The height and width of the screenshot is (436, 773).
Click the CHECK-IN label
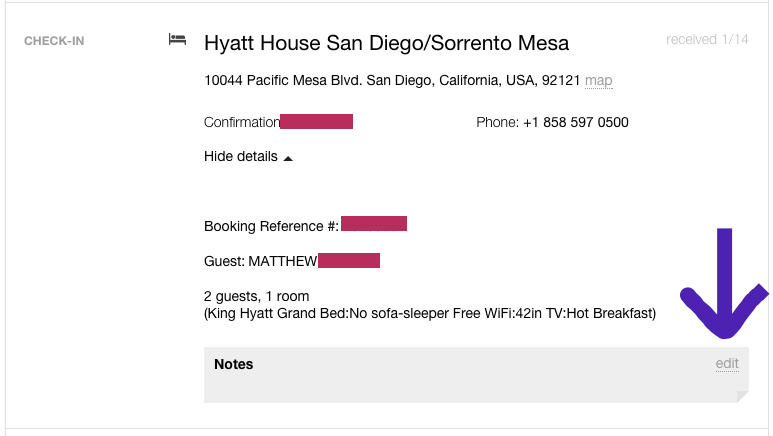[54, 41]
